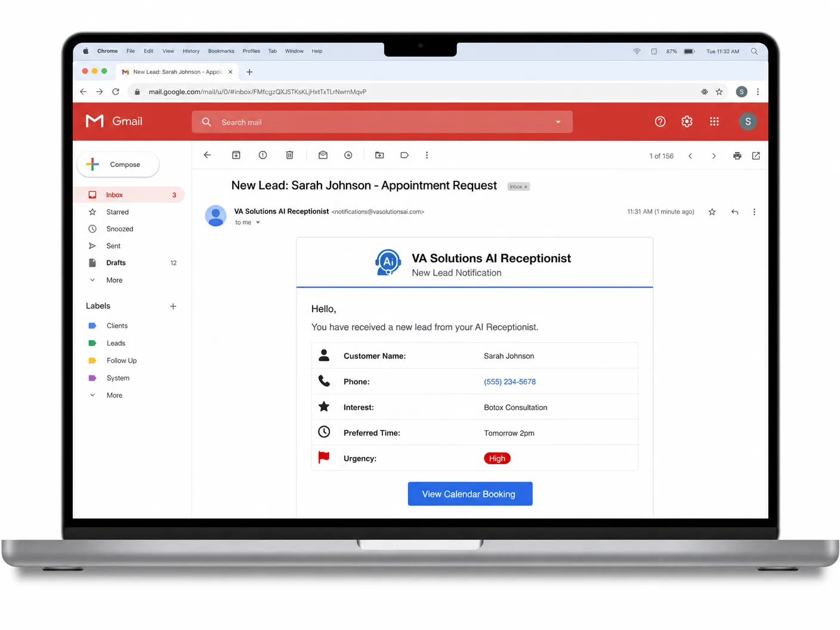Open the Follow Up label
This screenshot has width=840, height=630.
pyautogui.click(x=122, y=360)
